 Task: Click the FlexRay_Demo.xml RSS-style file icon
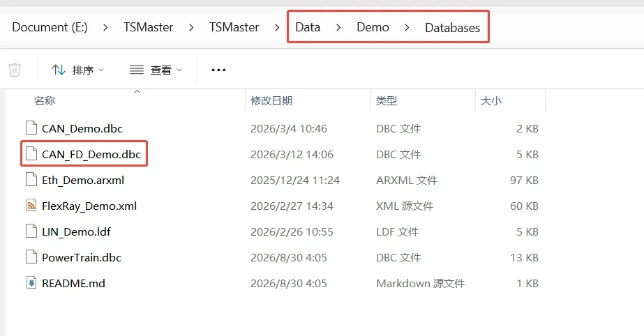31,206
